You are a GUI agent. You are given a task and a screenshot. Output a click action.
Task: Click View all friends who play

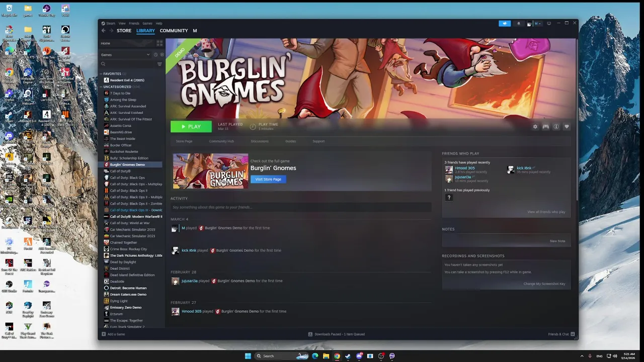click(546, 212)
